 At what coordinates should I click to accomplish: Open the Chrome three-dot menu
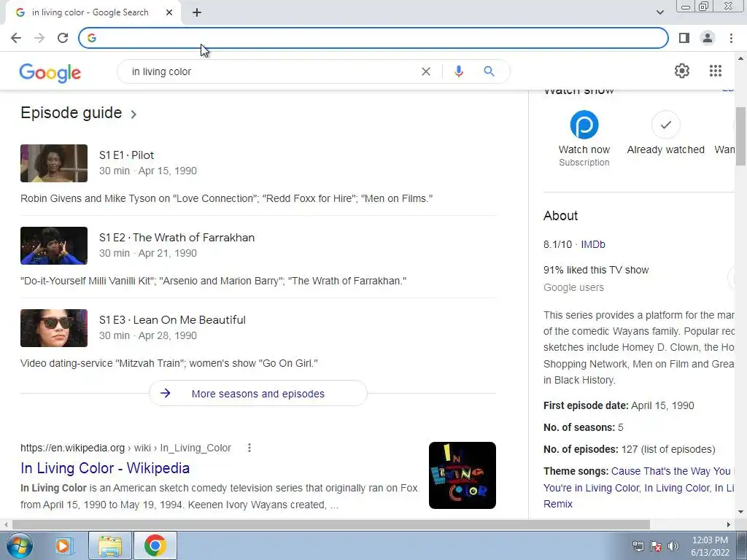(x=731, y=38)
